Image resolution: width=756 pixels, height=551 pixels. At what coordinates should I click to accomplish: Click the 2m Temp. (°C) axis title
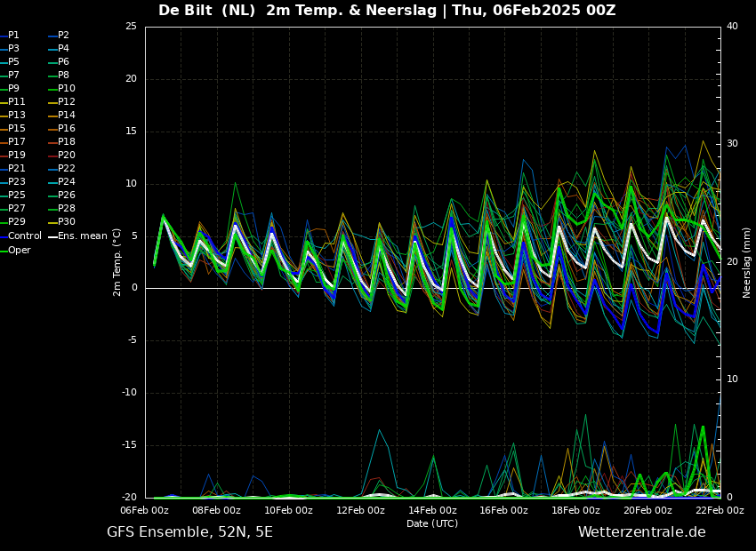(117, 262)
